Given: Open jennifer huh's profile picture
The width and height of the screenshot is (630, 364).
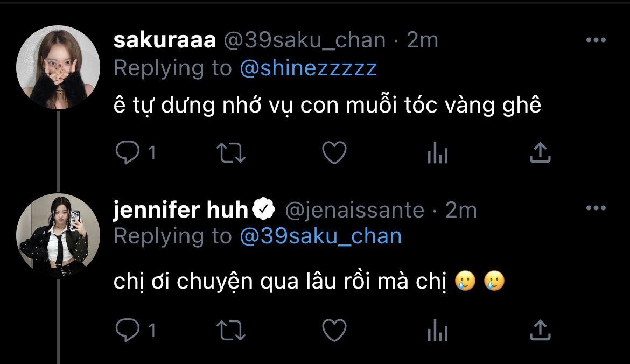Looking at the screenshot, I should (58, 235).
